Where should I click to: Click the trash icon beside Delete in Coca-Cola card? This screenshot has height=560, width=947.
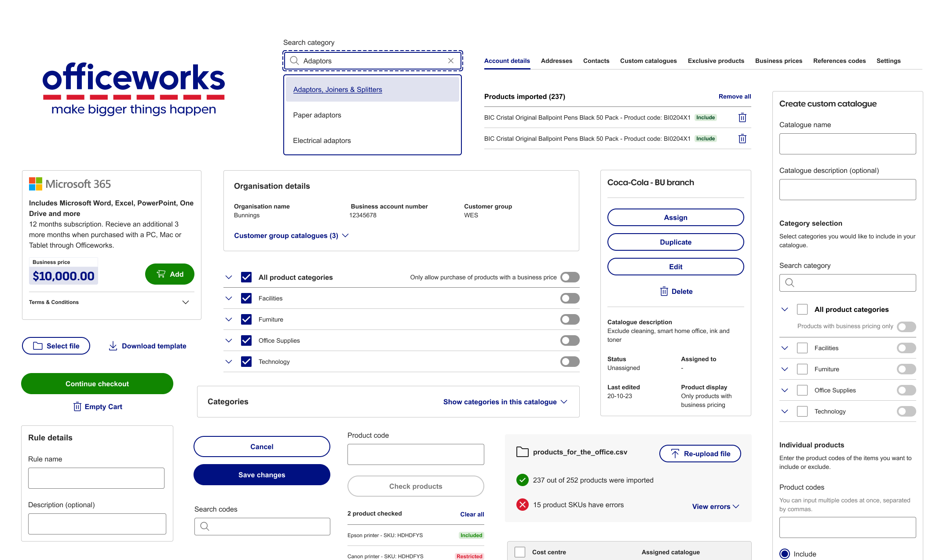pos(664,291)
